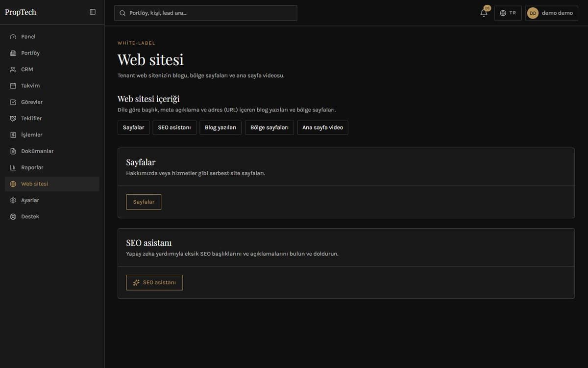Switch to Blog yazıları tab
Image resolution: width=588 pixels, height=368 pixels.
[x=220, y=128]
